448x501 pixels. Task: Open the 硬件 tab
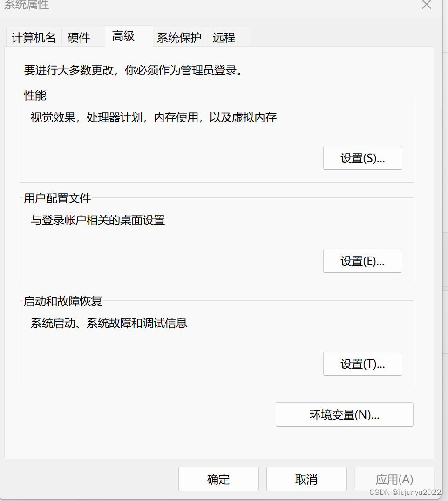[x=83, y=37]
